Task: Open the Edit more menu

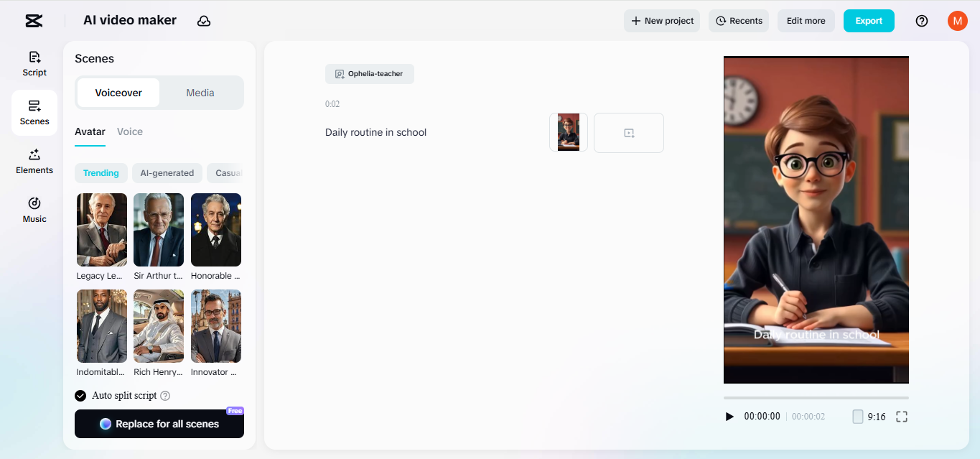Action: tap(806, 21)
